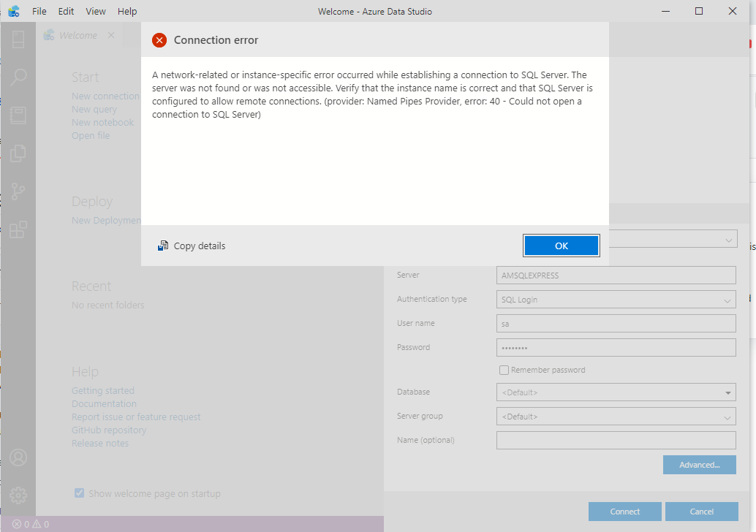Open the Source Control sidebar icon
Image resolution: width=756 pixels, height=532 pixels.
point(18,191)
